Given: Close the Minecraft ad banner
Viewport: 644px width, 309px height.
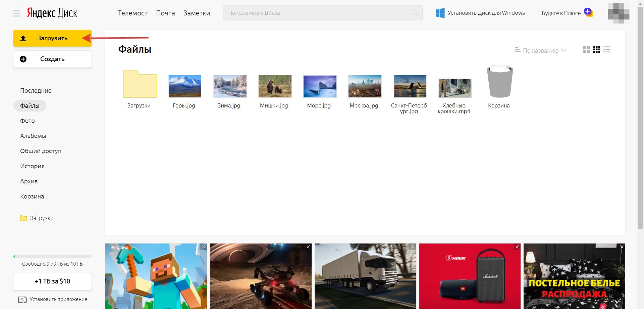Looking at the screenshot, I should tap(204, 247).
